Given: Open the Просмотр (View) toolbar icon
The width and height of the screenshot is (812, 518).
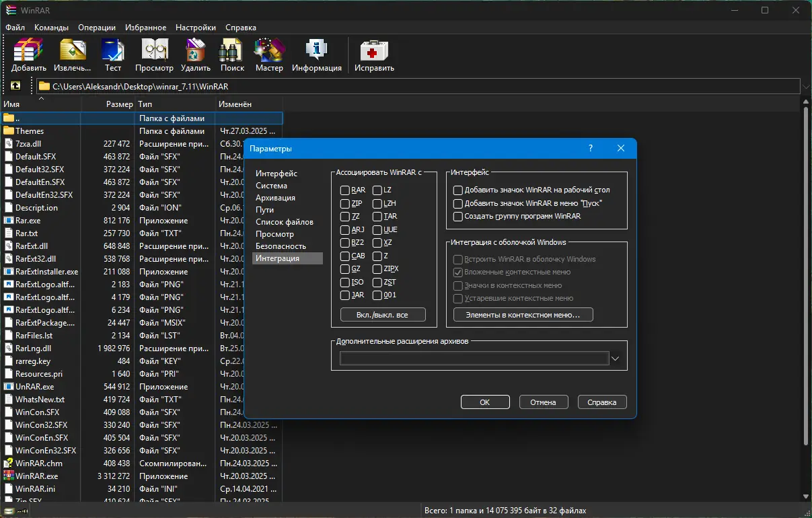Looking at the screenshot, I should pos(154,54).
